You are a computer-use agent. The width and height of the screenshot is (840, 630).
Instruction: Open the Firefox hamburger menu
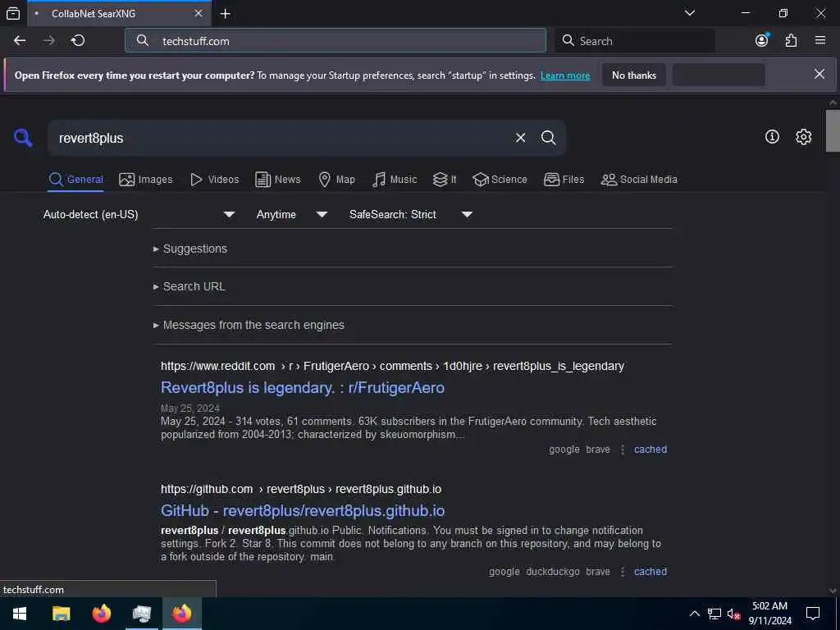click(820, 40)
